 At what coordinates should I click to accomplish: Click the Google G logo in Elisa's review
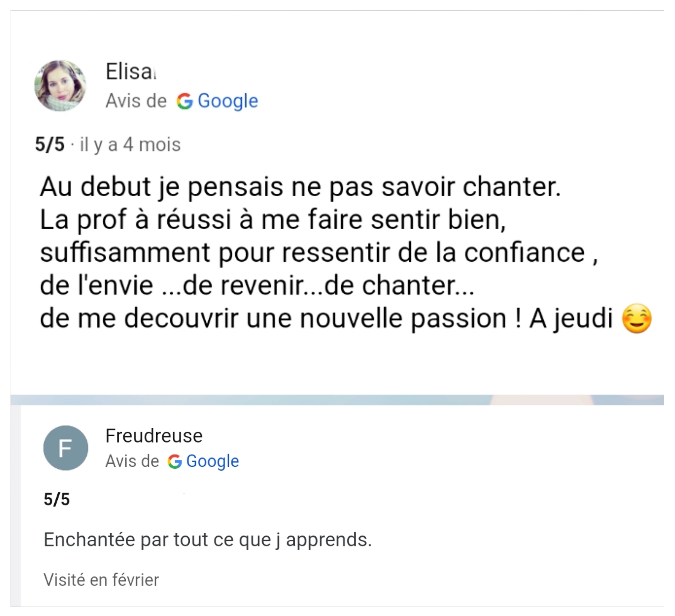click(x=185, y=102)
